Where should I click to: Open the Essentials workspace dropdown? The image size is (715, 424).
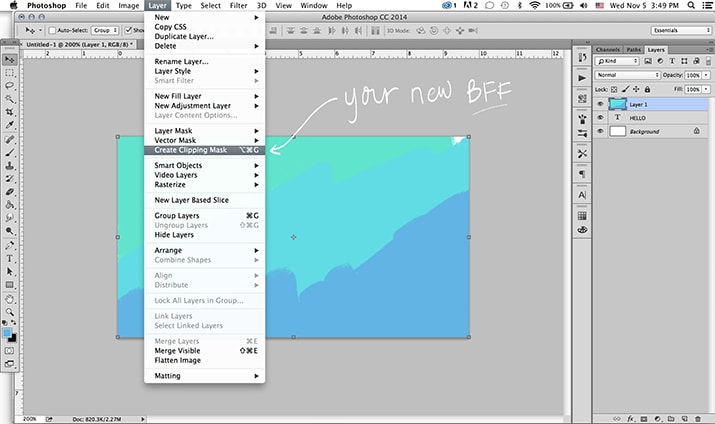tap(681, 30)
